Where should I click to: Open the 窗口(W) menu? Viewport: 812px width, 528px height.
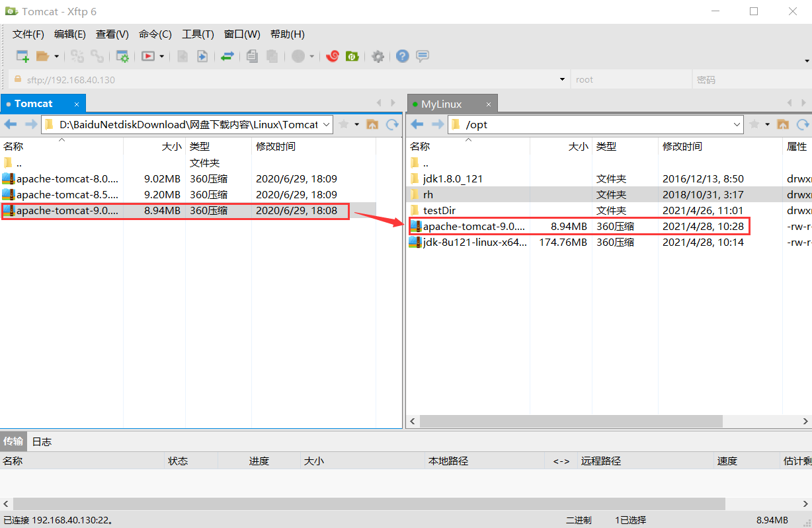[x=242, y=34]
